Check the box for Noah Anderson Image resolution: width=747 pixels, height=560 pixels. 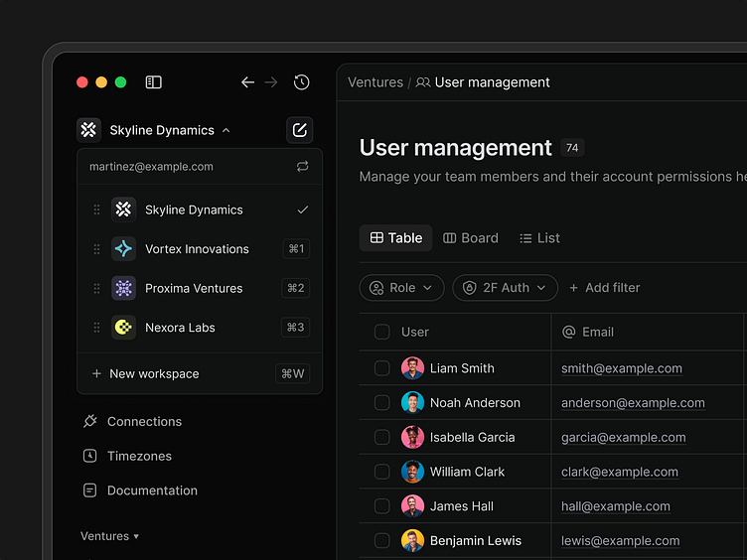[382, 402]
